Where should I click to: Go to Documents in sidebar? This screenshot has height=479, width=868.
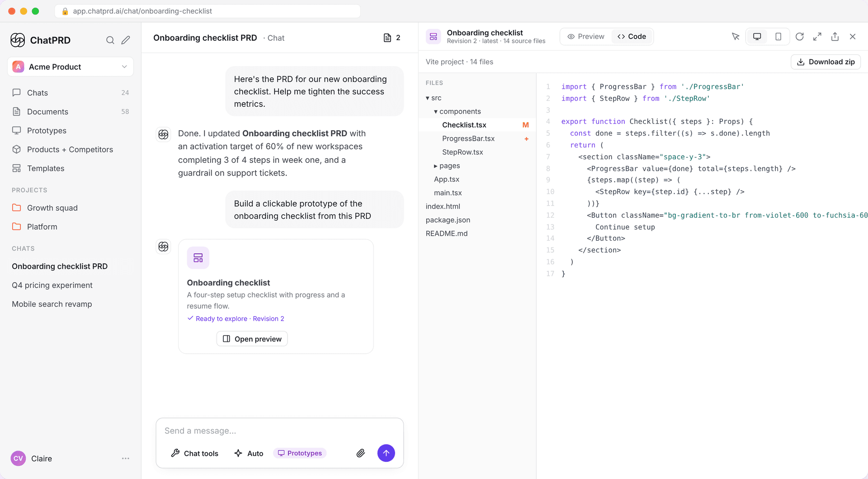(71, 112)
